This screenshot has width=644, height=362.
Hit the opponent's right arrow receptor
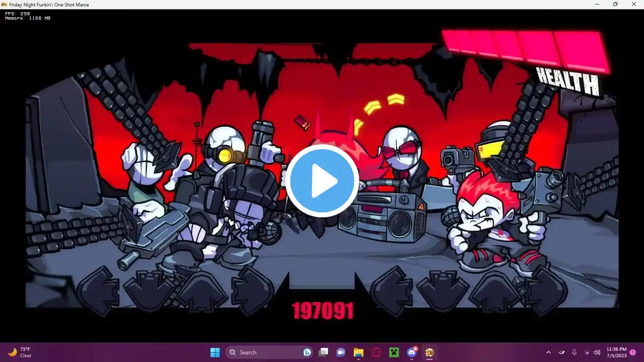coord(253,291)
